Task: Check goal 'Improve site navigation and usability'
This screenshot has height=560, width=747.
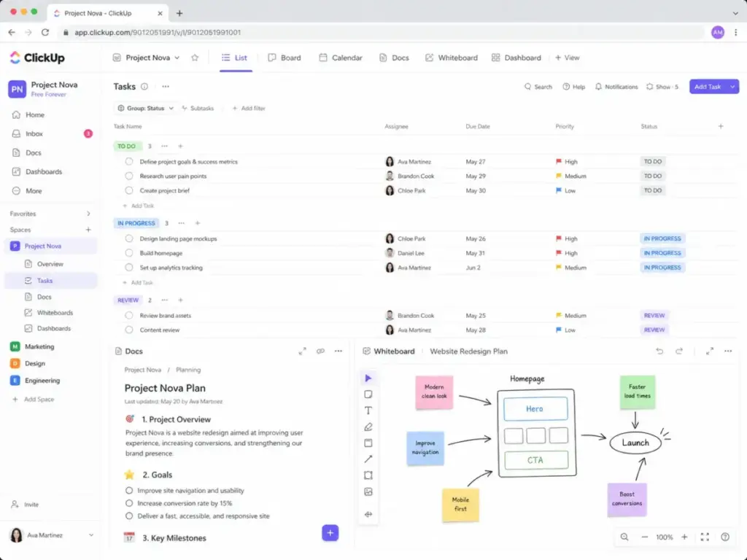Action: pos(129,491)
